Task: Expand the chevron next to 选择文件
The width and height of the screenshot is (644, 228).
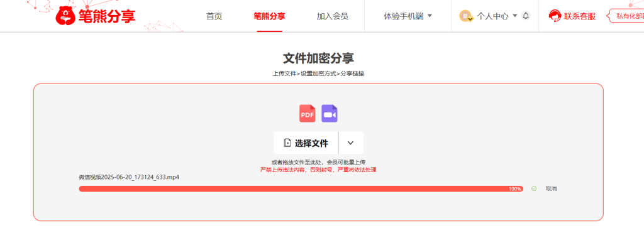Action: (x=350, y=143)
